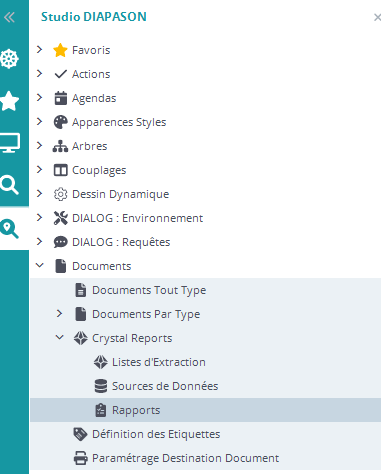This screenshot has width=381, height=474.
Task: Expand the Favoris tree node
Action: tap(39, 50)
